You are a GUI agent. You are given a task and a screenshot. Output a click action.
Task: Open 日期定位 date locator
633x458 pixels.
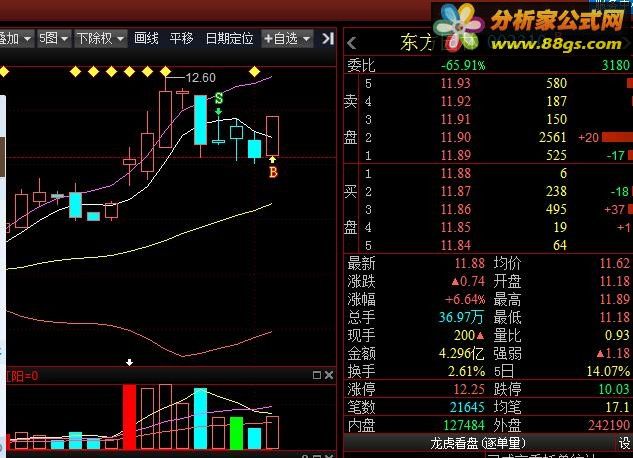229,39
